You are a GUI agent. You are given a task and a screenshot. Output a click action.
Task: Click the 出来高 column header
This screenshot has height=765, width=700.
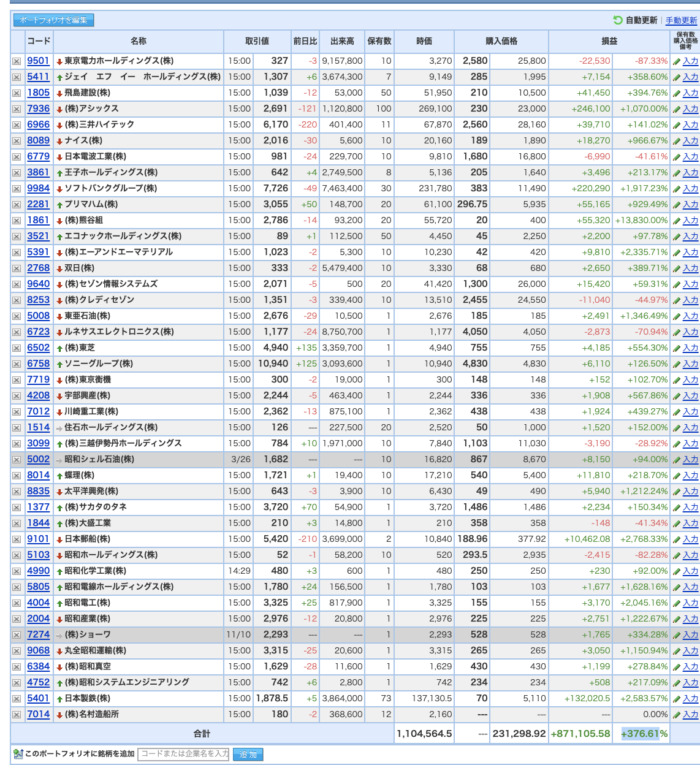[x=342, y=41]
